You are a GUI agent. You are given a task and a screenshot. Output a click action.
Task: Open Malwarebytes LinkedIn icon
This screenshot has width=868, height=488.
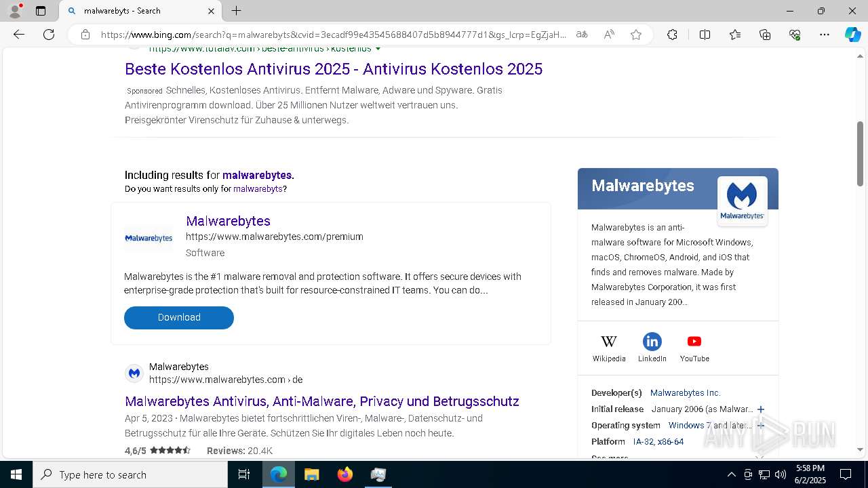tap(652, 342)
